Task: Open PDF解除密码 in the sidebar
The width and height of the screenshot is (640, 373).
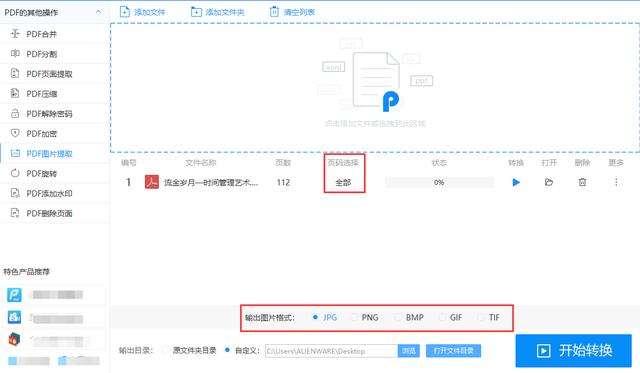Action: tap(55, 114)
